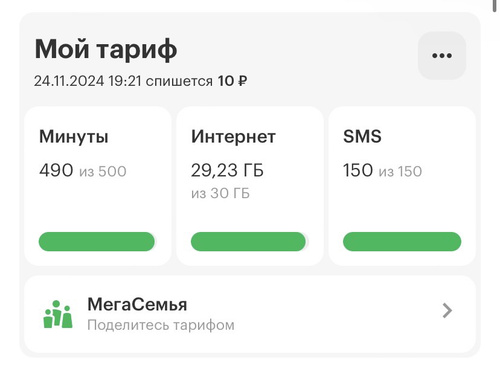Tap the 10 ₽ charge amount
The height and width of the screenshot is (377, 500).
pos(232,81)
